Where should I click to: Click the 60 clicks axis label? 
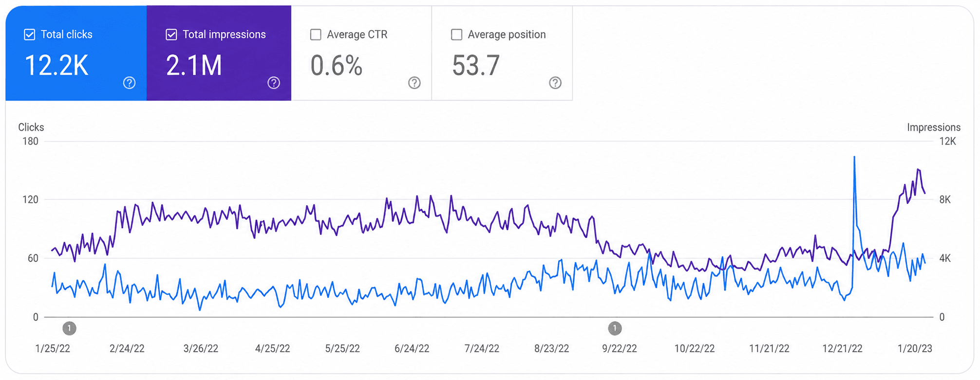pos(33,258)
